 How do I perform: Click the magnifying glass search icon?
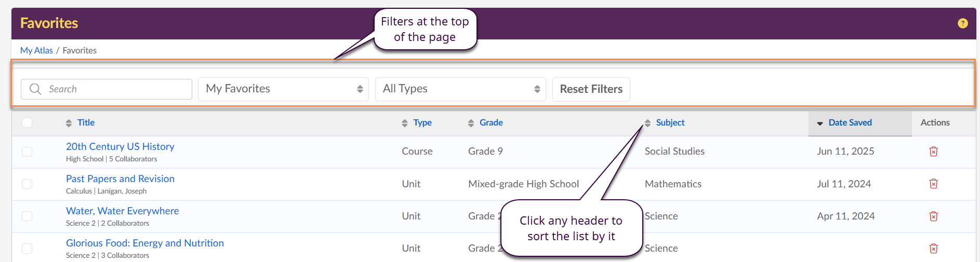(35, 89)
